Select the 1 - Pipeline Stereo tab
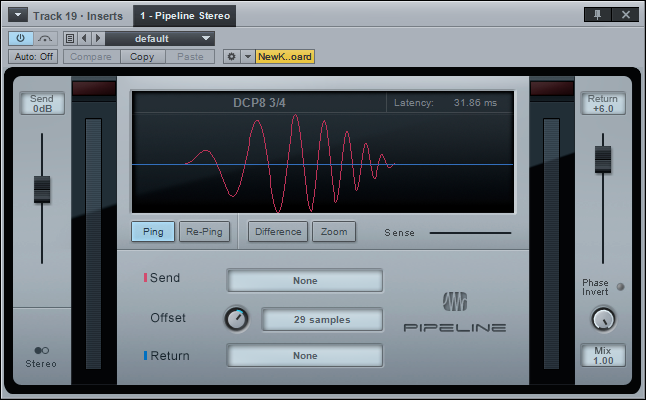 click(185, 16)
